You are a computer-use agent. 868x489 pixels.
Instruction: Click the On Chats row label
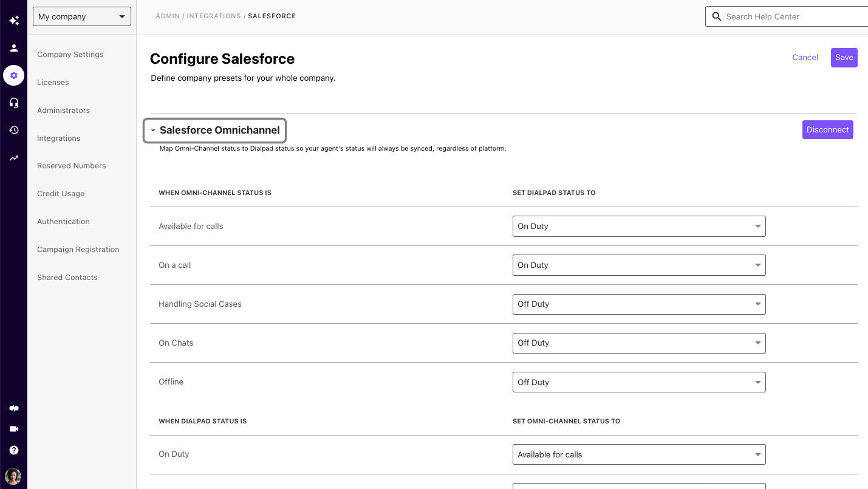point(176,343)
